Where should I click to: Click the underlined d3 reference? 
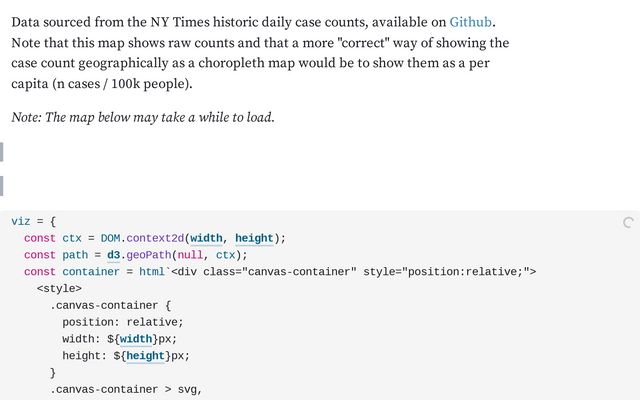[x=113, y=255]
